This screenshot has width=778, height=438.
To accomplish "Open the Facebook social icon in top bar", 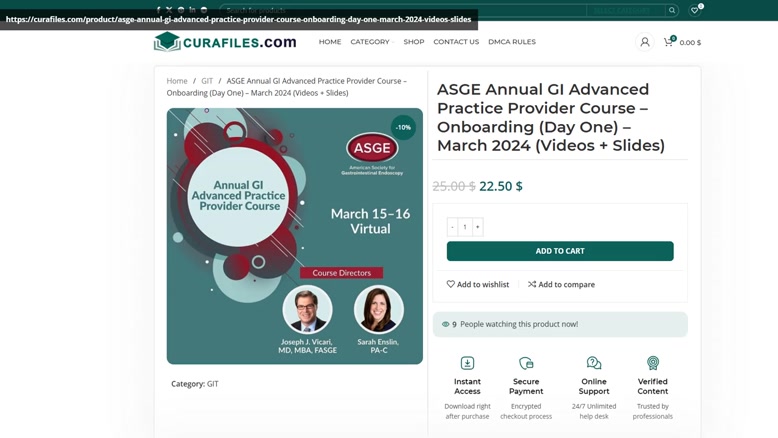I will tap(158, 9).
